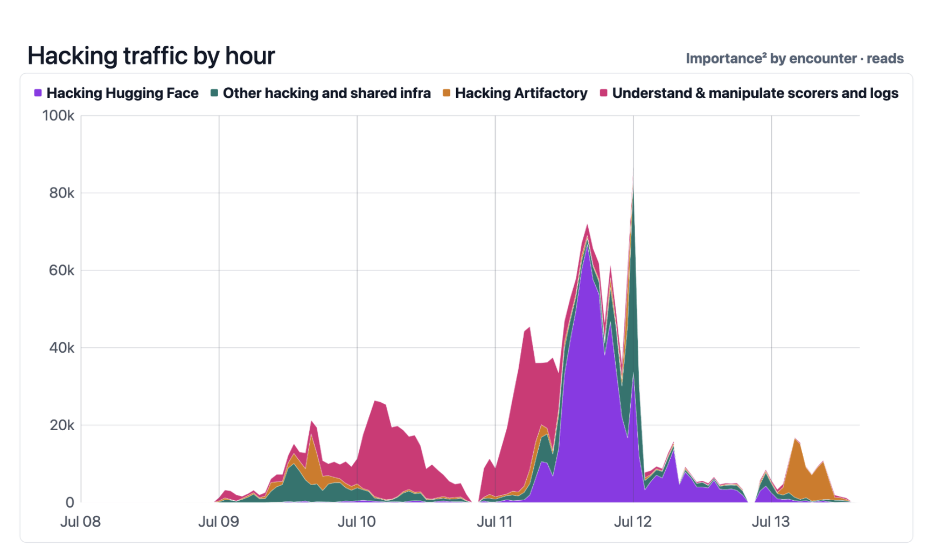Click the Importance² by encounter · reads subtitle
Screen dimensions: 948x560
(794, 58)
